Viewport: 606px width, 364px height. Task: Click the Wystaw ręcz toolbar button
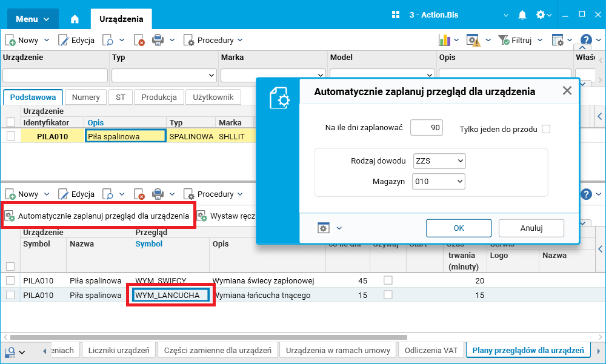pos(226,216)
